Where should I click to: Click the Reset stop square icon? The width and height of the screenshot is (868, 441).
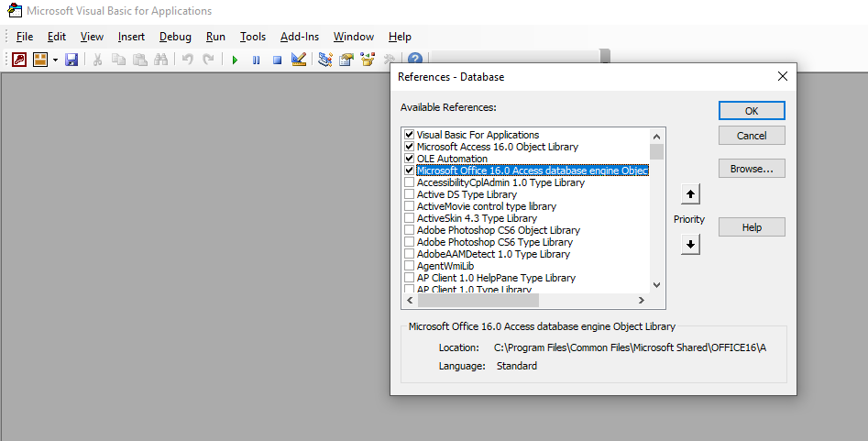tap(278, 60)
